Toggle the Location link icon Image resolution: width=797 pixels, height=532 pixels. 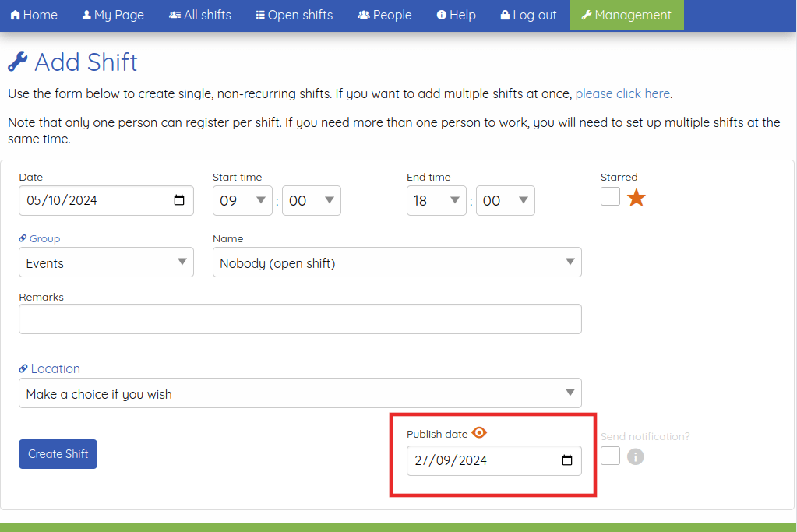tap(22, 368)
